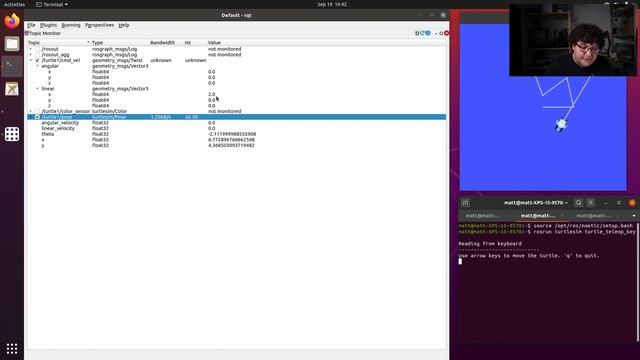Click the new tab icon in terminal window
The width and height of the screenshot is (640, 360).
[x=465, y=203]
